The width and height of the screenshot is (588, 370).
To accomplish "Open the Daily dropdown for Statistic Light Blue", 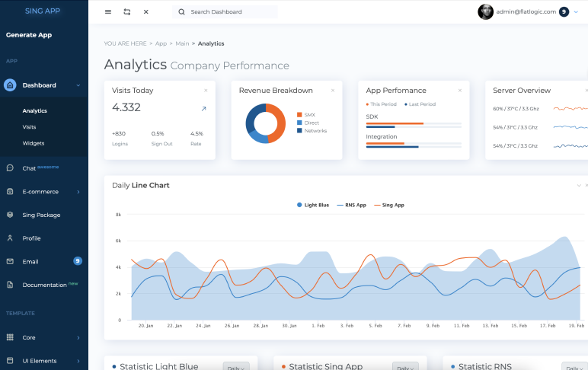I will 235,368.
